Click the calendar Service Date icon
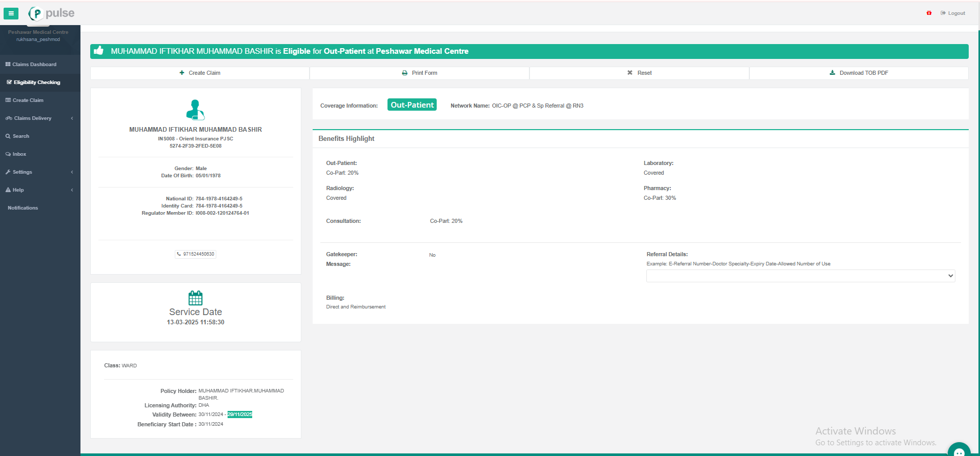980x456 pixels. pyautogui.click(x=195, y=298)
